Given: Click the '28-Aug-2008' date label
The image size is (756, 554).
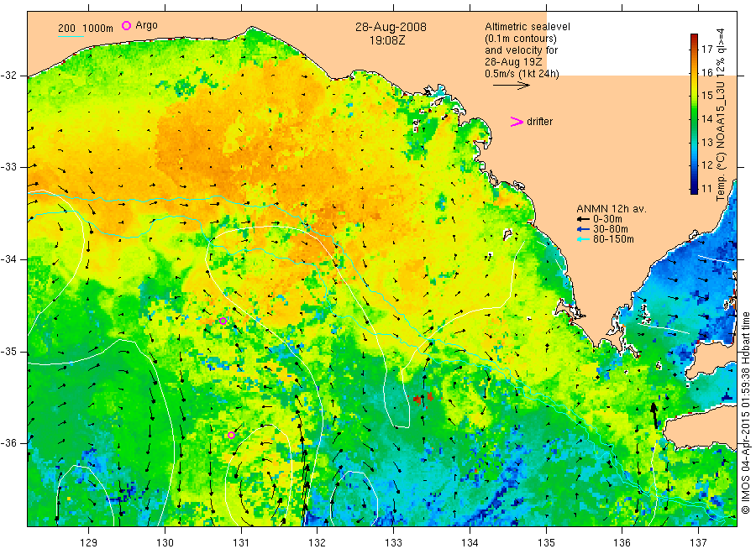Looking at the screenshot, I should pyautogui.click(x=391, y=27).
